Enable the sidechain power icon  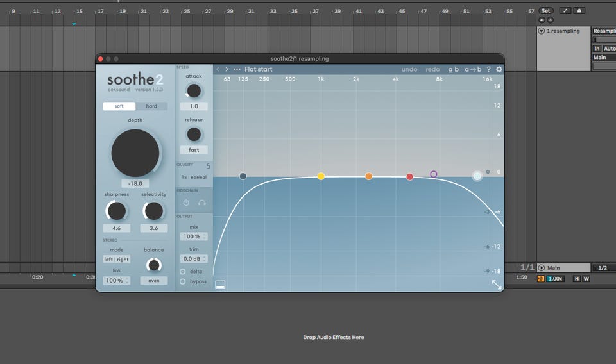[186, 203]
